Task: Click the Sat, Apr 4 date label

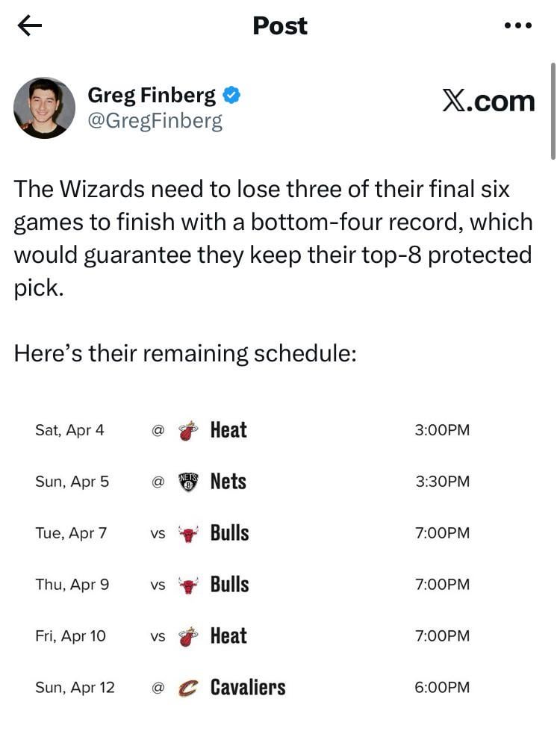Action: [x=69, y=429]
